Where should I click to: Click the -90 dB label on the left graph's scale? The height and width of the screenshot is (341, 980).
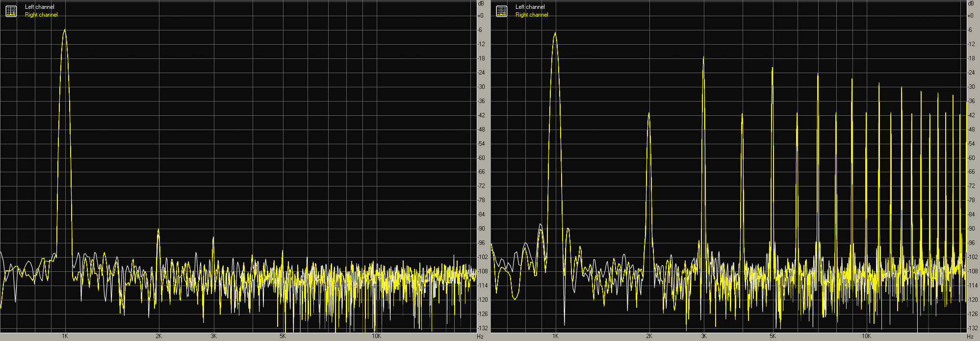[x=481, y=229]
